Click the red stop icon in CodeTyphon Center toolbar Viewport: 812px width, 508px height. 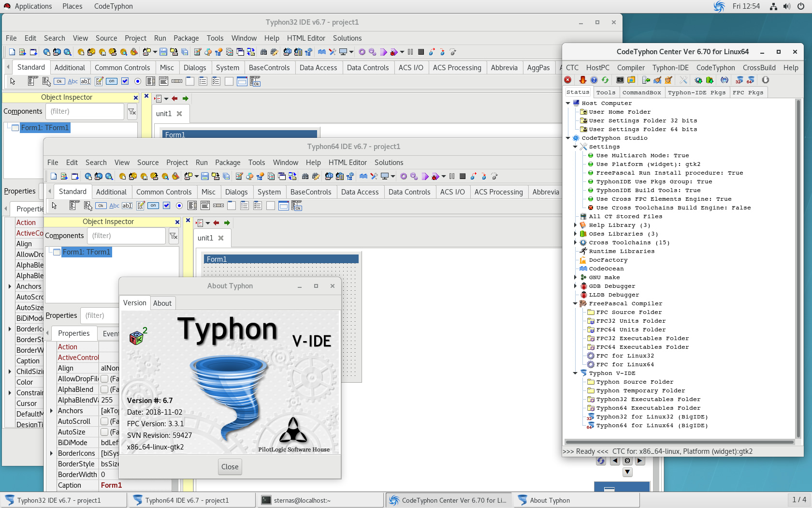click(x=568, y=80)
